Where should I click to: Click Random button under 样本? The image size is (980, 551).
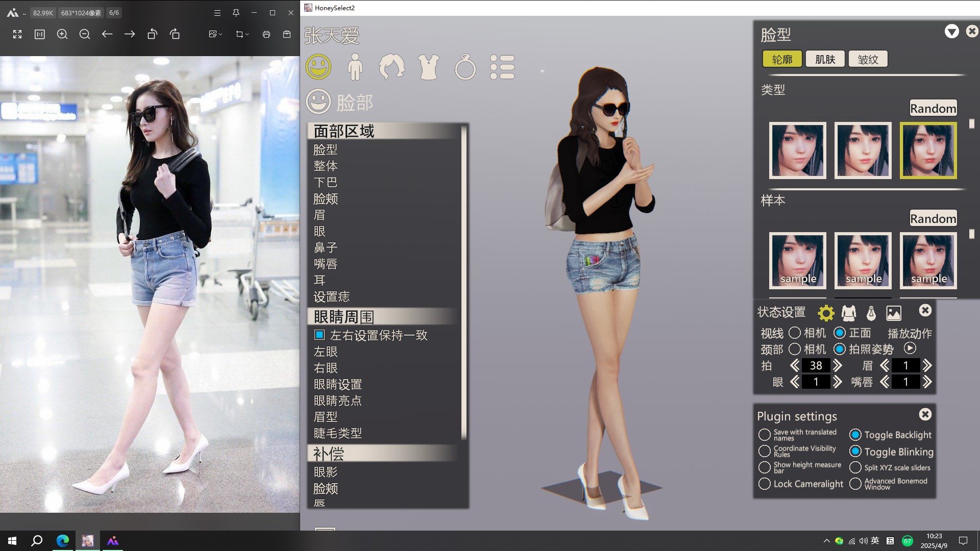pyautogui.click(x=933, y=218)
